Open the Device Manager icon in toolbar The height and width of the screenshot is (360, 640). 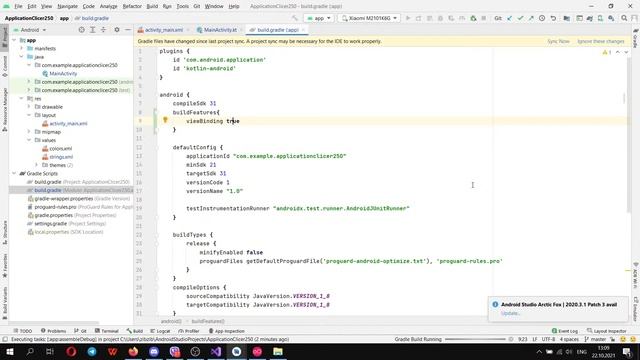coord(600,18)
